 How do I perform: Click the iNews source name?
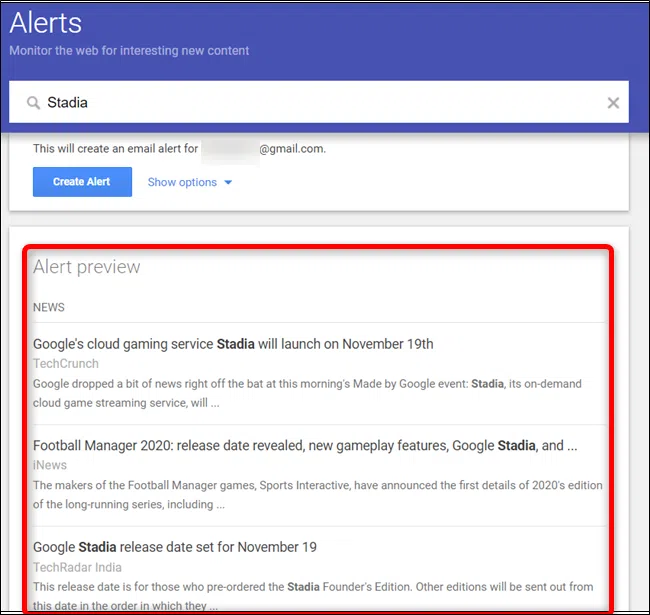(50, 465)
